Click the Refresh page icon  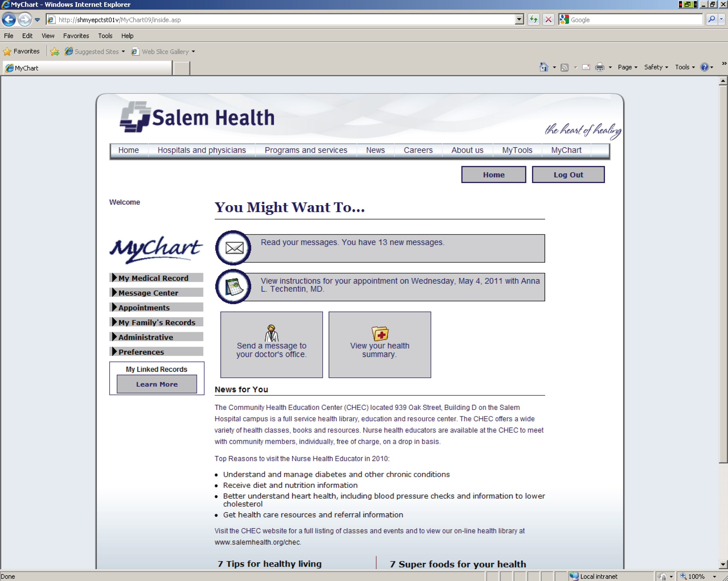click(x=534, y=20)
